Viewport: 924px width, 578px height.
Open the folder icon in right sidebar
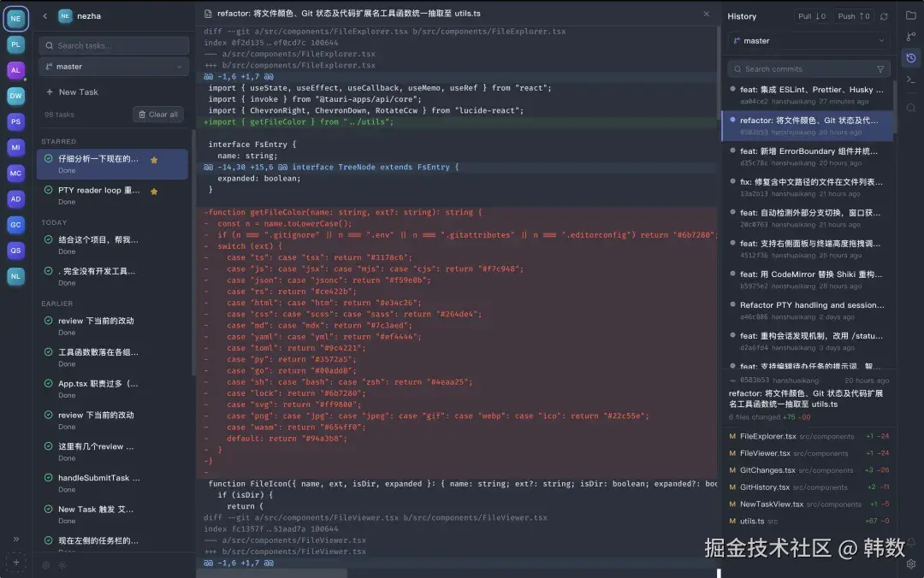(910, 15)
